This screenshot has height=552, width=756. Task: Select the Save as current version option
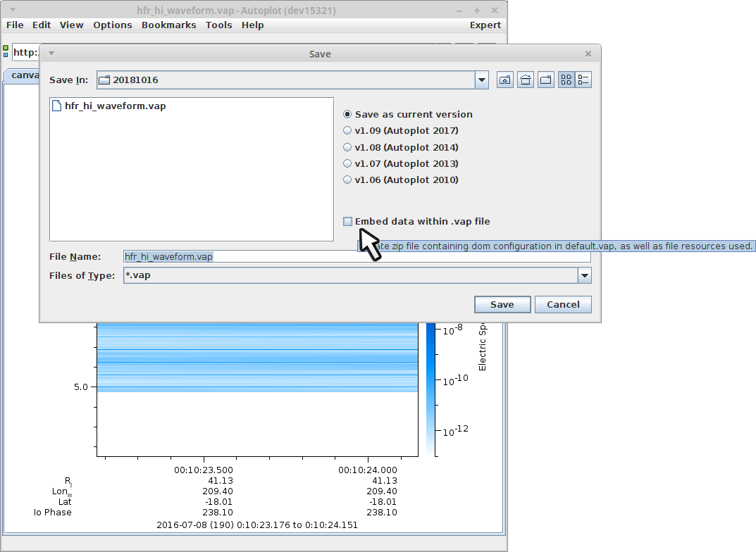[347, 114]
